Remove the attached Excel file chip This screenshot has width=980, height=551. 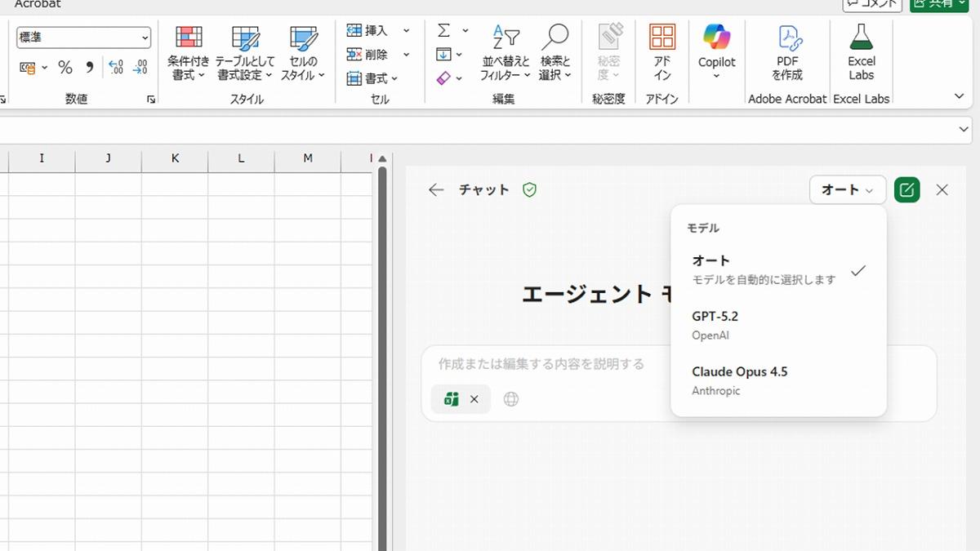pos(474,399)
